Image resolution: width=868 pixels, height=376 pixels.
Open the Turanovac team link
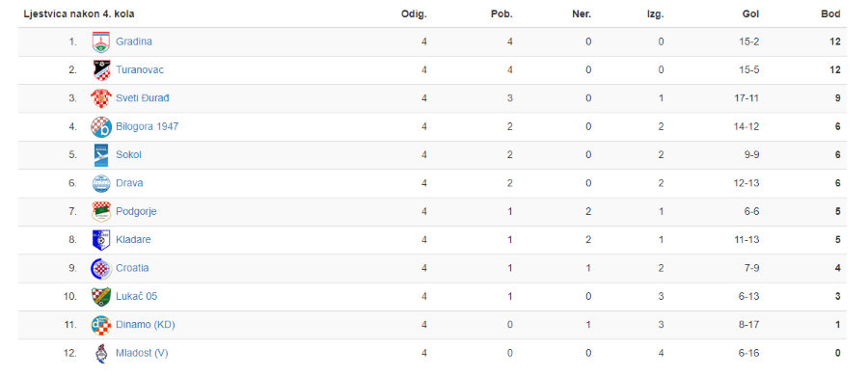pos(140,69)
